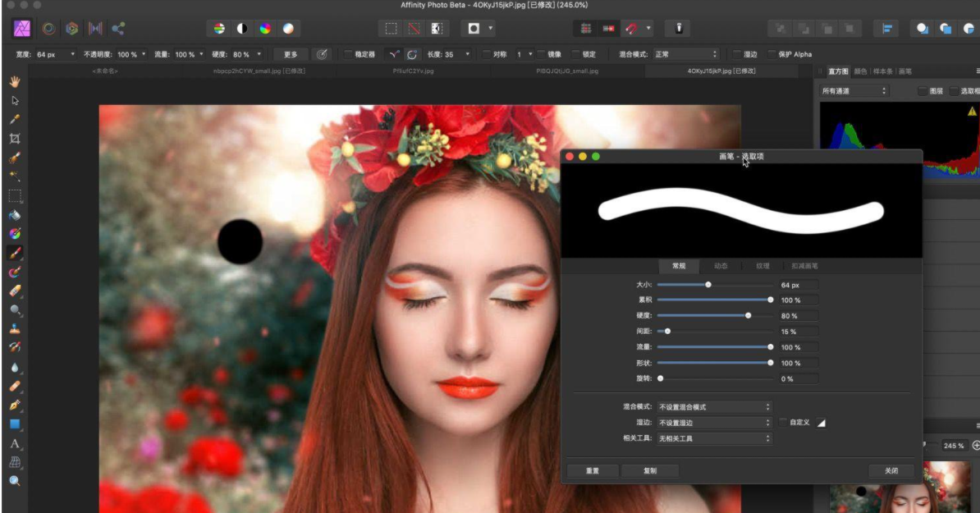Tick 自定义 checkbox in brush dialog
This screenshot has height=513, width=980.
coord(782,423)
